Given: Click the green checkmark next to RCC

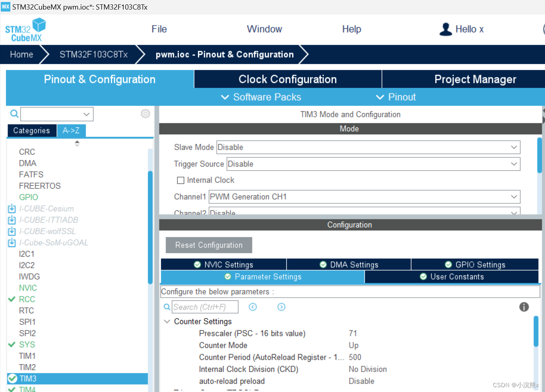Looking at the screenshot, I should click(12, 299).
